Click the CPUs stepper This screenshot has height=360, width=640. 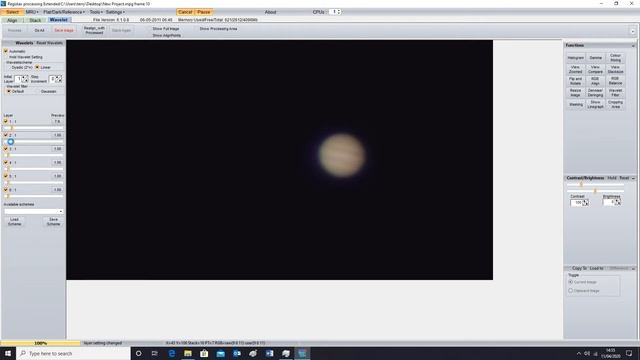[x=339, y=12]
